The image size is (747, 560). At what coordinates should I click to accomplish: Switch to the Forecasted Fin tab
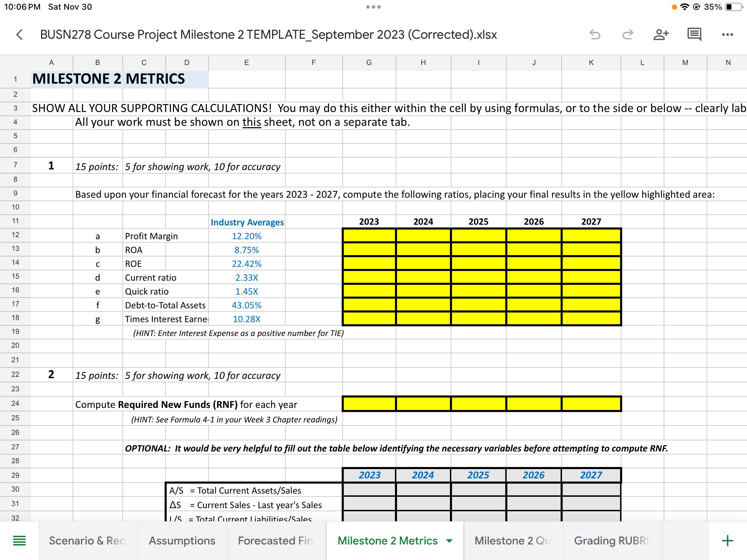276,541
